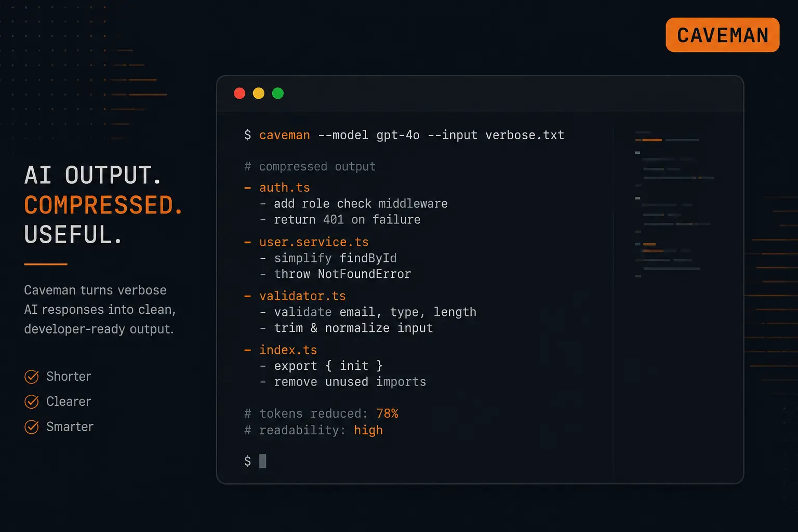
Task: Click the 'high' readability value
Action: tap(368, 430)
